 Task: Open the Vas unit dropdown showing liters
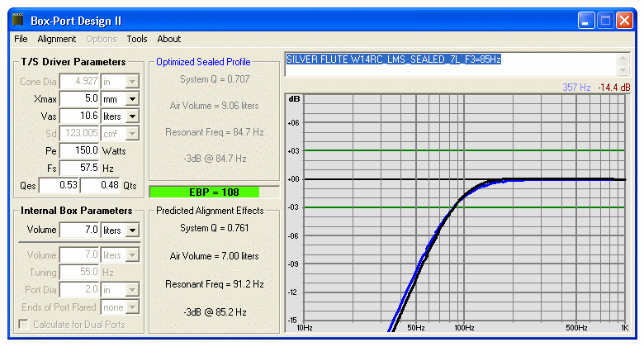(132, 116)
